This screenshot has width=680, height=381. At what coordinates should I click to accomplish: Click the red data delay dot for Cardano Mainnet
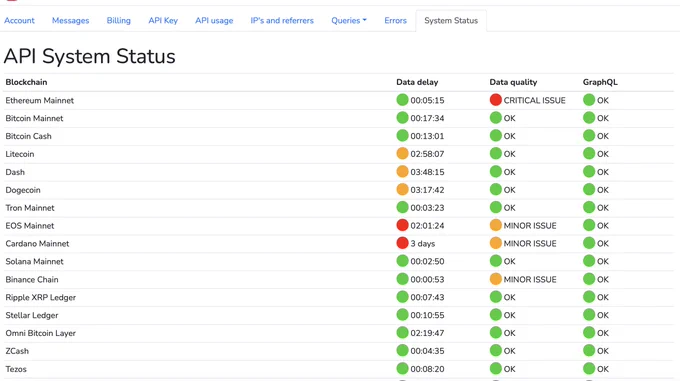pyautogui.click(x=402, y=243)
